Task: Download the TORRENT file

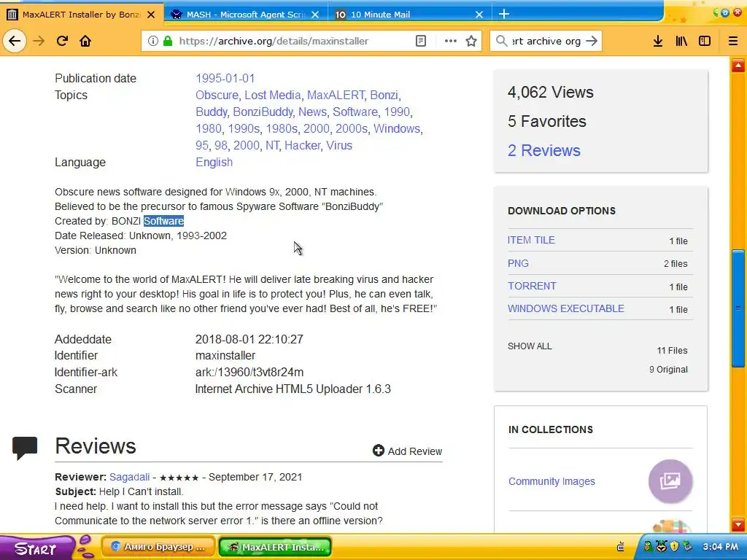Action: tap(532, 286)
